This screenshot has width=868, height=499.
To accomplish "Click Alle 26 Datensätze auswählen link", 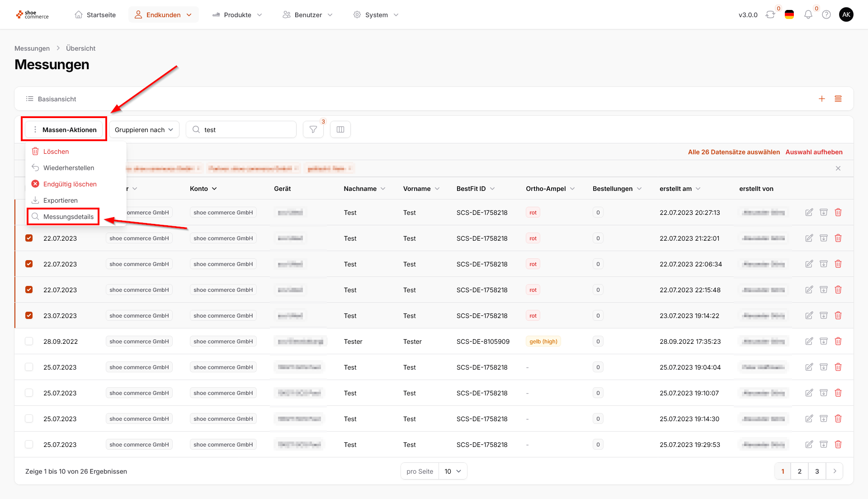I will tap(734, 152).
